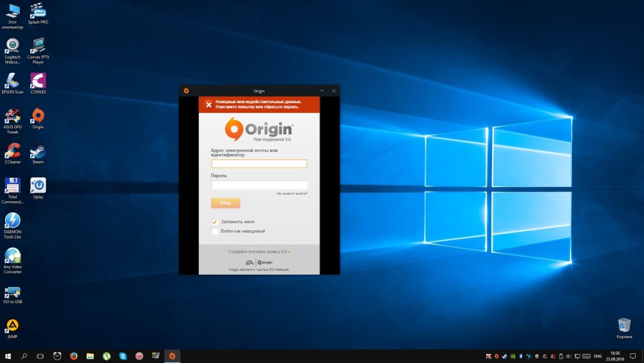Toggle the Remember me checkbox
This screenshot has width=644, height=363.
(214, 222)
